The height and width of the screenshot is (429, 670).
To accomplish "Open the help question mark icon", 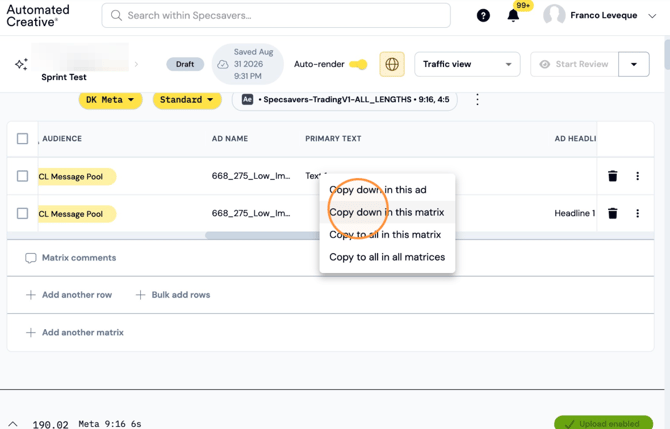I will (483, 16).
